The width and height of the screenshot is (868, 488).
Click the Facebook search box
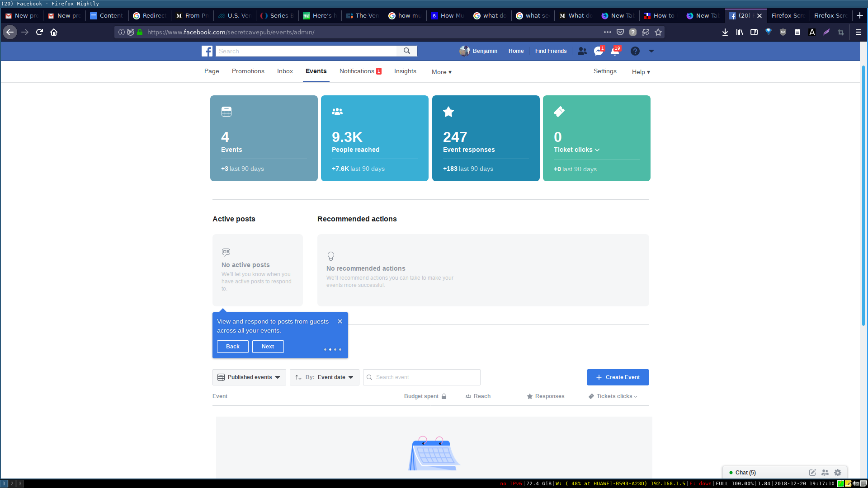pos(306,51)
